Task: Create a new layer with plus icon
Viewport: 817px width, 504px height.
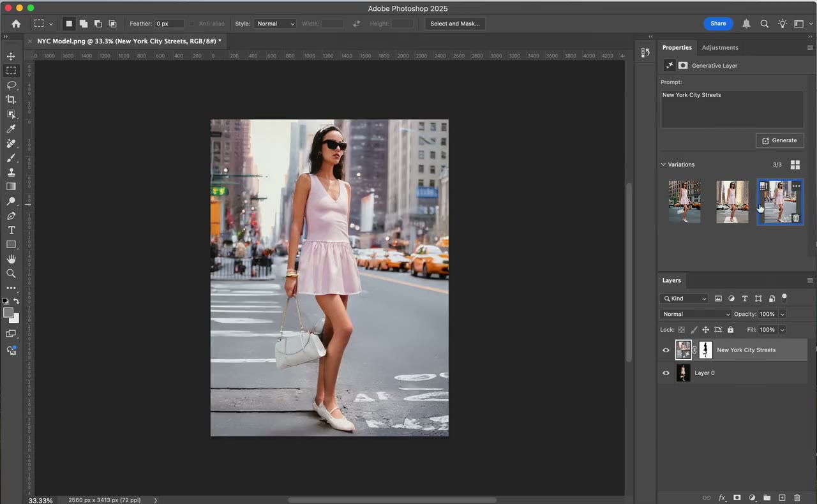Action: pyautogui.click(x=782, y=498)
